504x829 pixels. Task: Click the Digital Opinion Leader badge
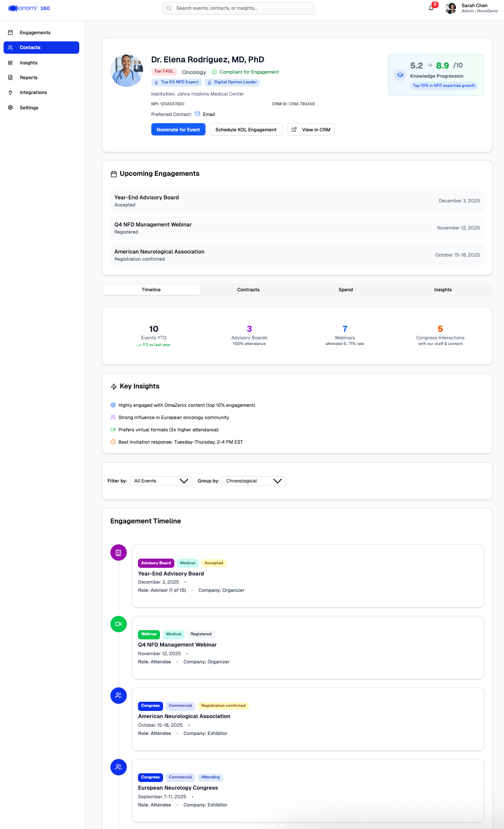[x=233, y=82]
